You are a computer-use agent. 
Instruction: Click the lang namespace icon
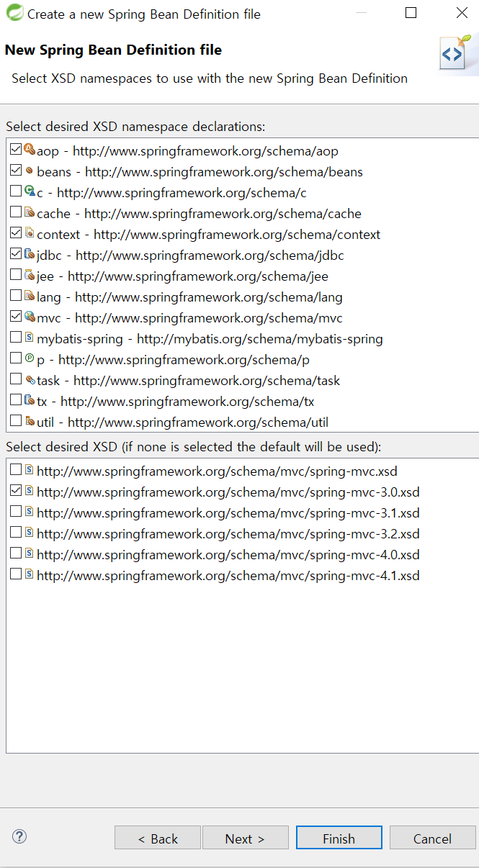[30, 297]
